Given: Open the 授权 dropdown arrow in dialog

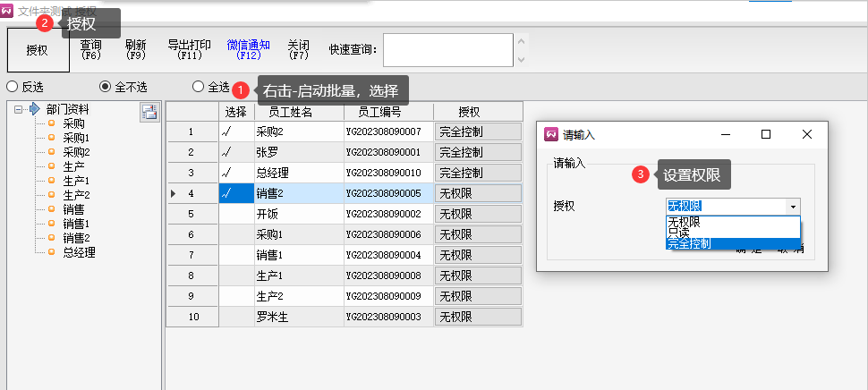Looking at the screenshot, I should pyautogui.click(x=792, y=206).
